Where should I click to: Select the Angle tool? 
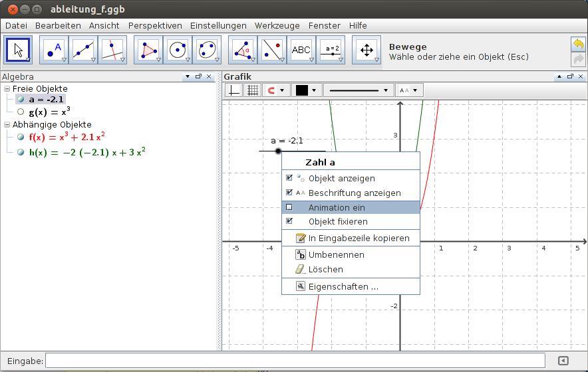click(x=242, y=50)
